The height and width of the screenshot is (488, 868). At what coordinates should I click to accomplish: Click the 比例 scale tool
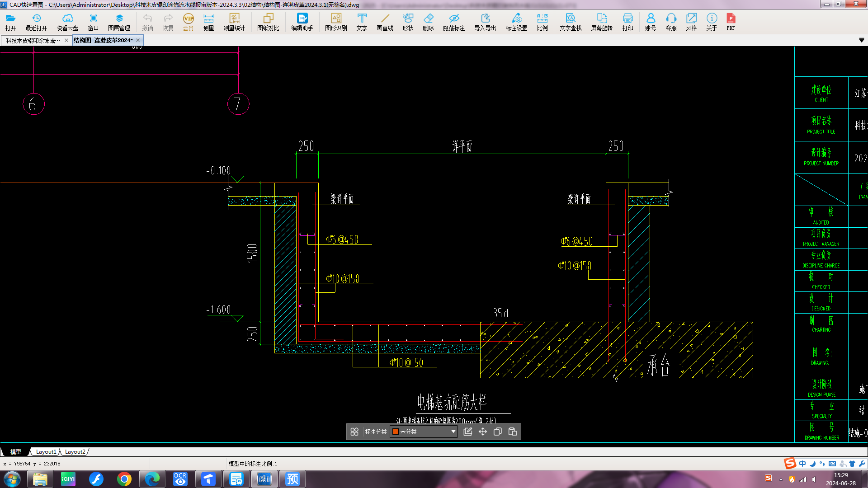pyautogui.click(x=542, y=22)
